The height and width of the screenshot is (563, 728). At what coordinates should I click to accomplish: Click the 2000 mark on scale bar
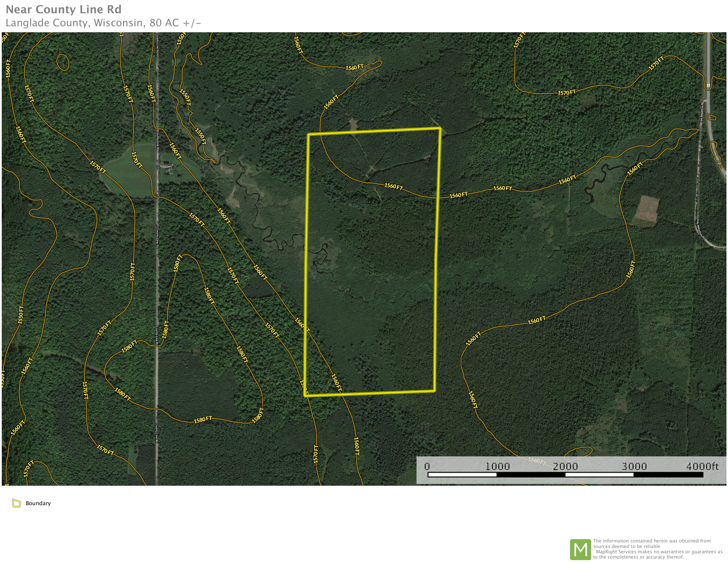(565, 466)
